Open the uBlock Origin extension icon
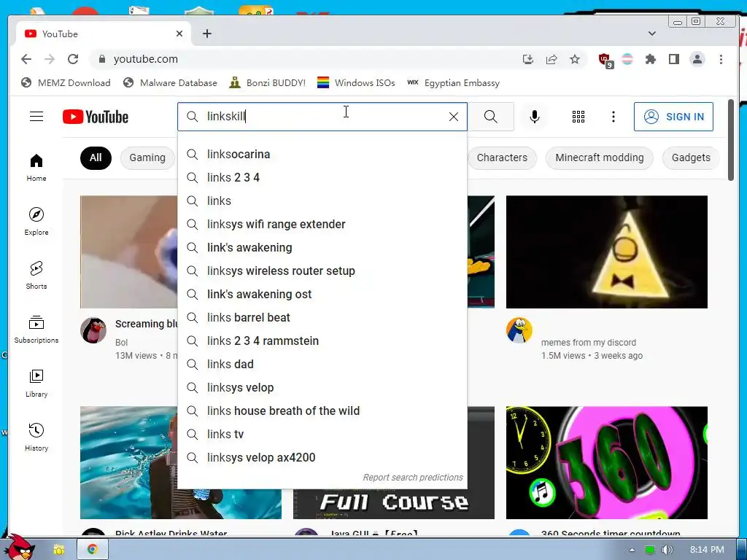Image resolution: width=747 pixels, height=560 pixels. click(x=605, y=60)
